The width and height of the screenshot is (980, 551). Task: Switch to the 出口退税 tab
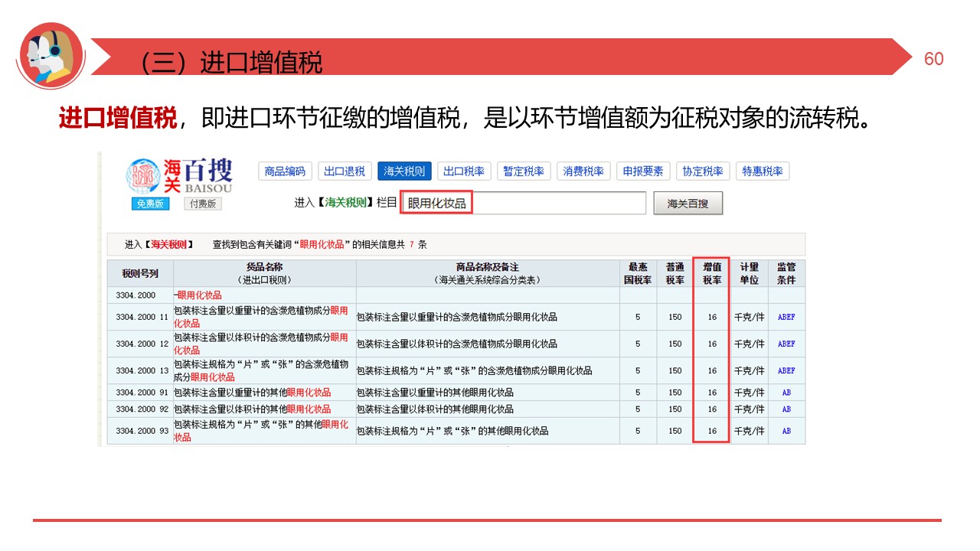coord(345,171)
